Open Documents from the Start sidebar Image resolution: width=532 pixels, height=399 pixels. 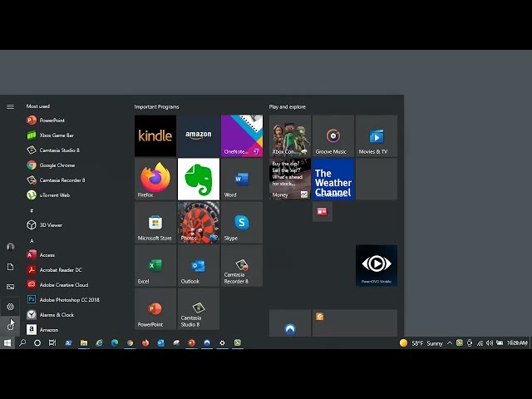pos(10,267)
